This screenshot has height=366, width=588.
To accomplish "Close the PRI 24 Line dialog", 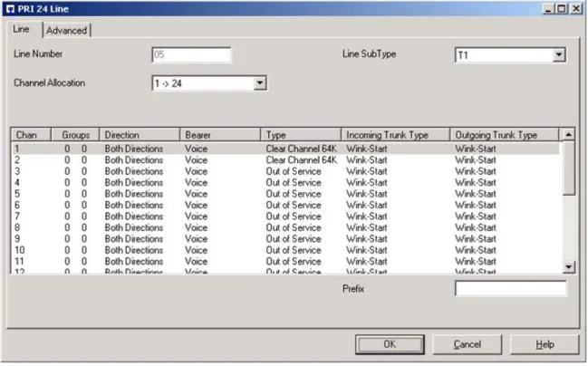I will coord(576,8).
